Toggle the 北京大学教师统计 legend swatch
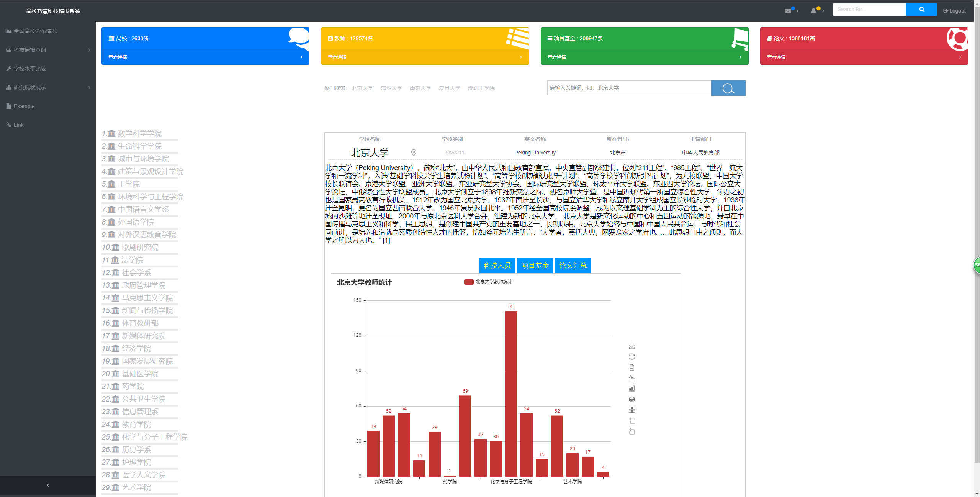Viewport: 980px width, 497px height. click(x=468, y=282)
